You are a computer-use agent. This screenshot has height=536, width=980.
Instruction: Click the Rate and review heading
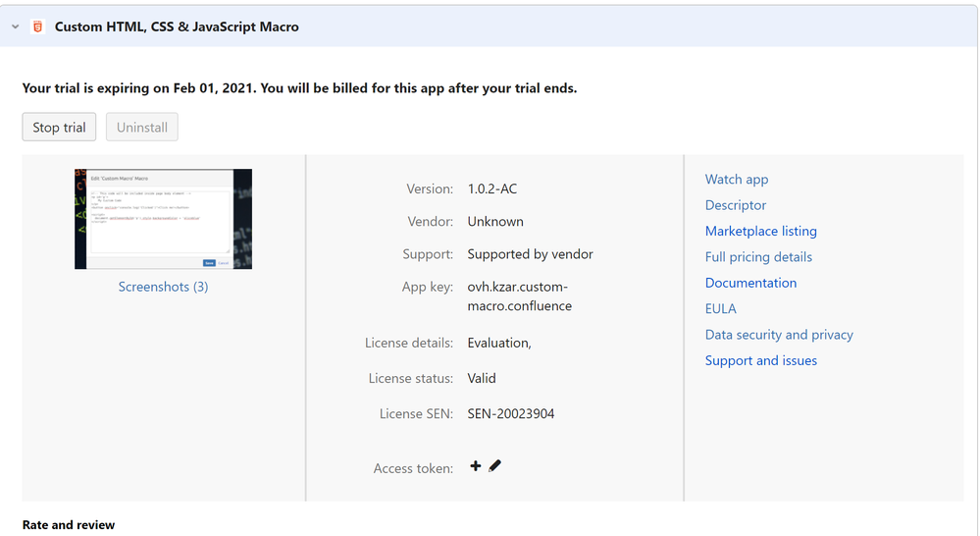69,525
